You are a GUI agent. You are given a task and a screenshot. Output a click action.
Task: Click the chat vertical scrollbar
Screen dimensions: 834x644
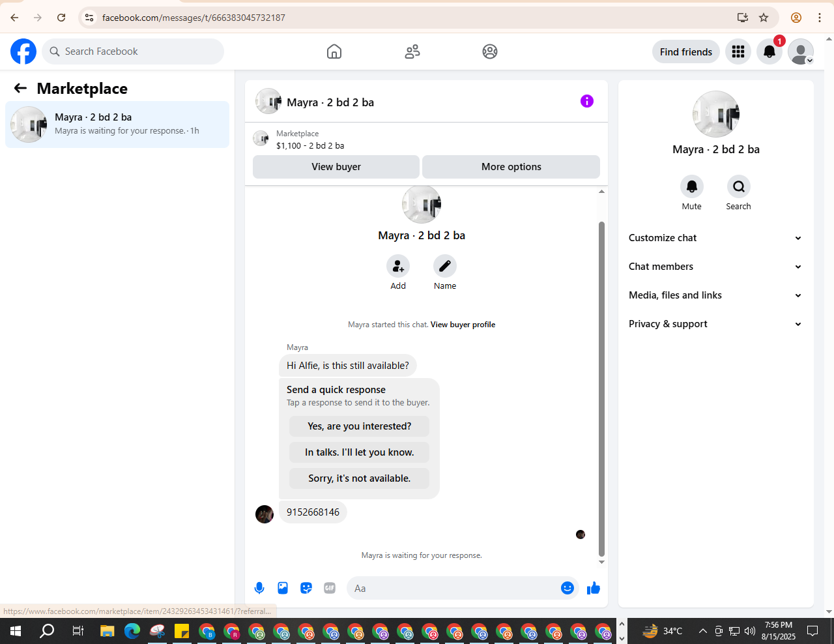(601, 389)
